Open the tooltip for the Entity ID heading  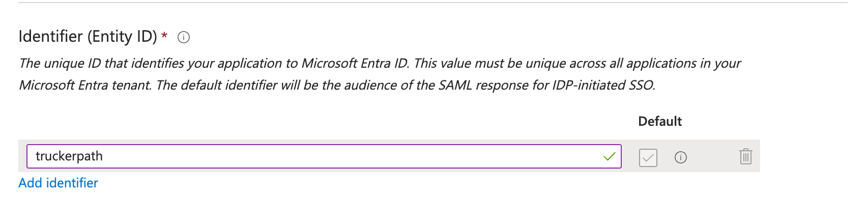[184, 37]
